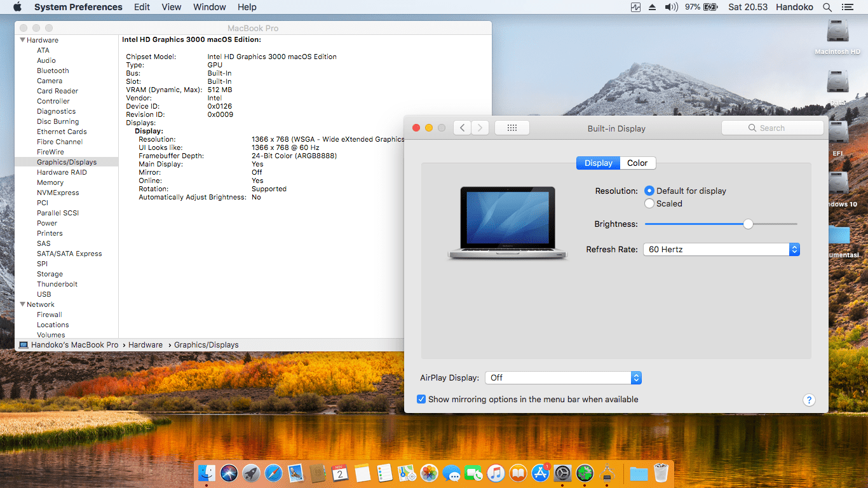Open Messages icon in Dock
This screenshot has height=488, width=868.
tap(452, 473)
